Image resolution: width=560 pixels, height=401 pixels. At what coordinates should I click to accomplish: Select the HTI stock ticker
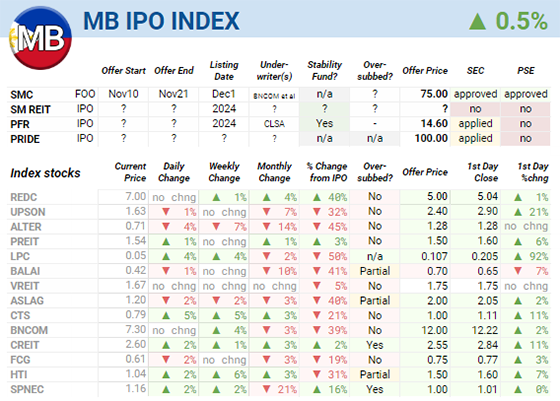pos(19,375)
